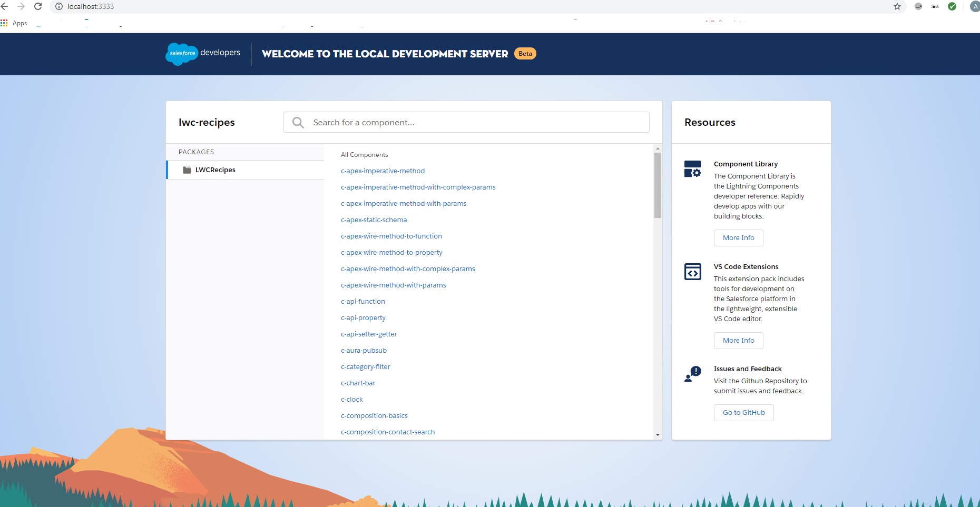This screenshot has height=507, width=980.
Task: Reload the page with the refresh icon
Action: pyautogui.click(x=37, y=7)
